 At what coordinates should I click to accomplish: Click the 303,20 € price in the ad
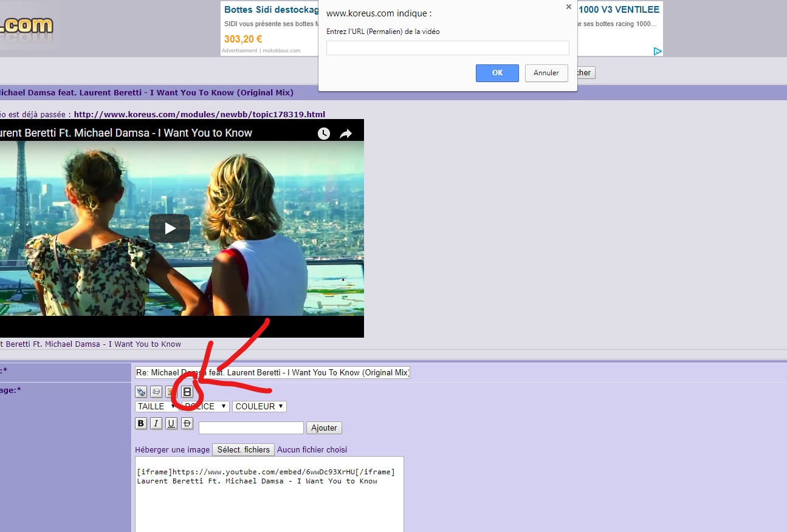[x=243, y=39]
